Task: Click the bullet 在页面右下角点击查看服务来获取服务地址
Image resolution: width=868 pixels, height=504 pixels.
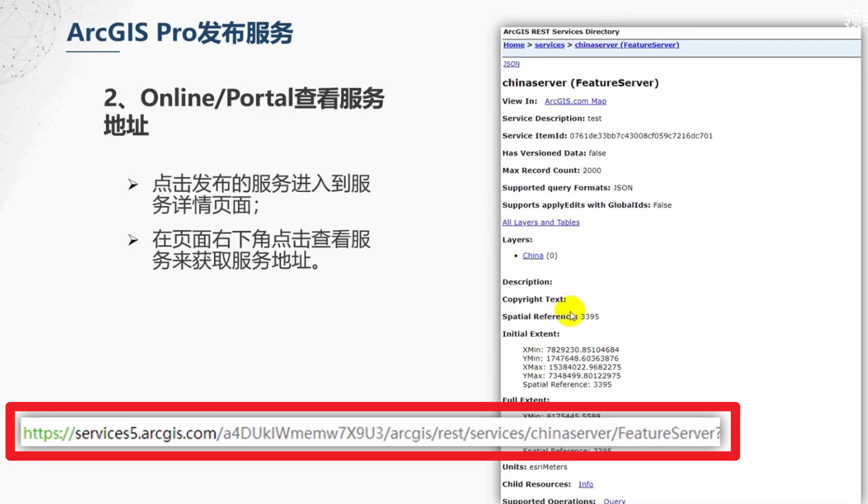Action: point(262,249)
